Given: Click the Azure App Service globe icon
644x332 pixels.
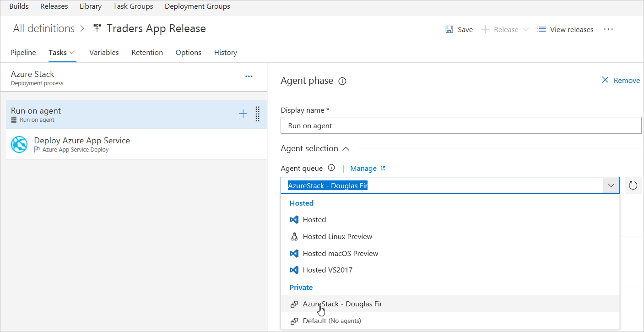Looking at the screenshot, I should coord(19,145).
